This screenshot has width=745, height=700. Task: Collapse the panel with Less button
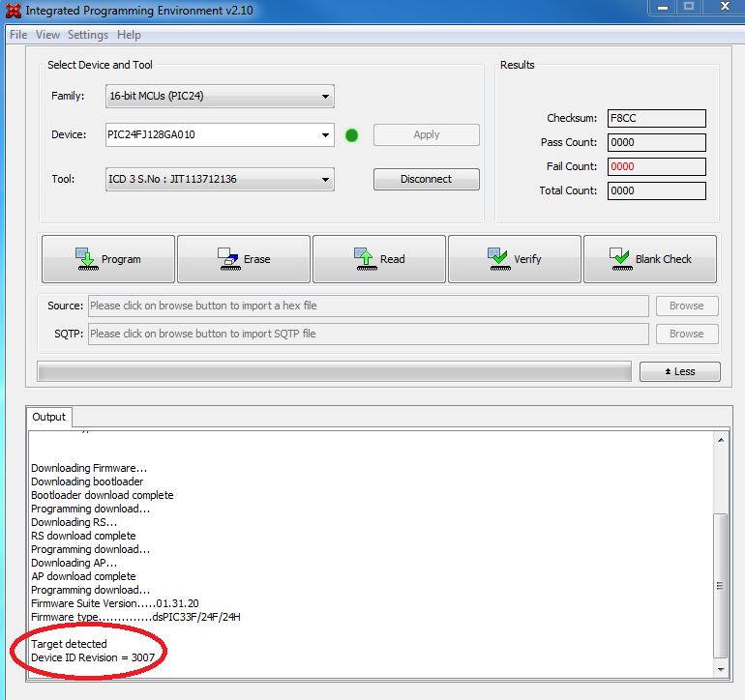click(x=679, y=371)
